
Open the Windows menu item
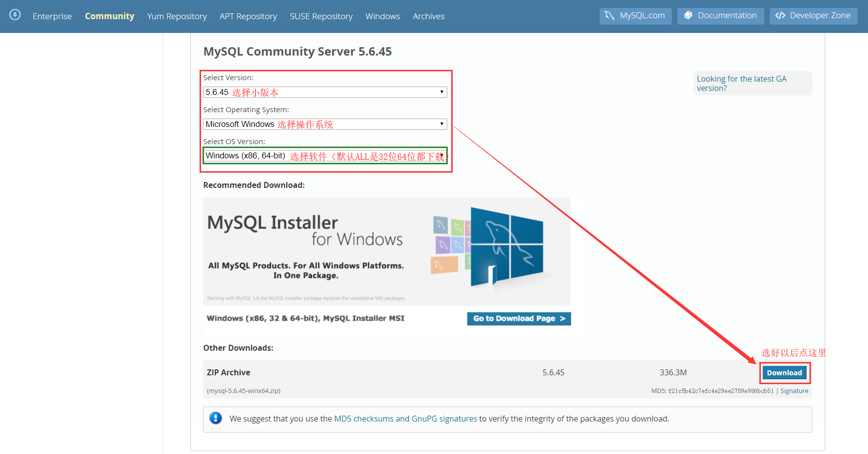(383, 16)
